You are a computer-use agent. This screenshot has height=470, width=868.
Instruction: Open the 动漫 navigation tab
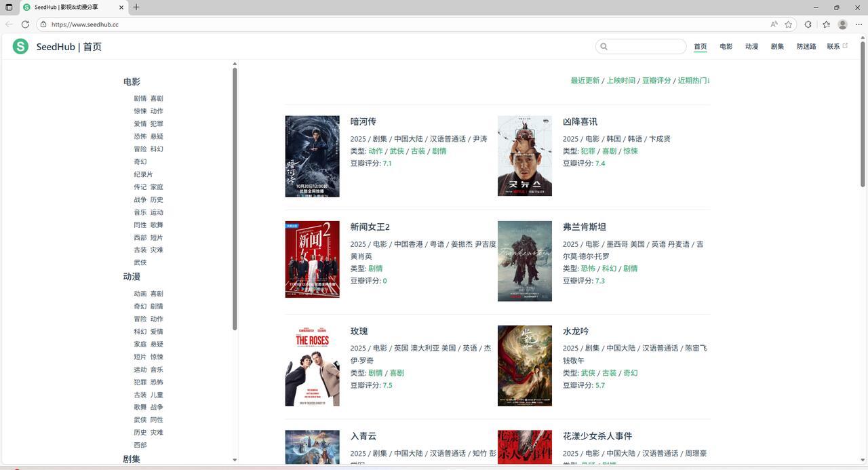[752, 47]
